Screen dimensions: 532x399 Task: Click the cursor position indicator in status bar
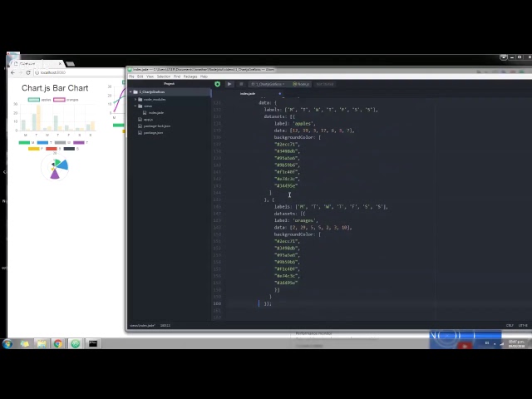coord(165,325)
